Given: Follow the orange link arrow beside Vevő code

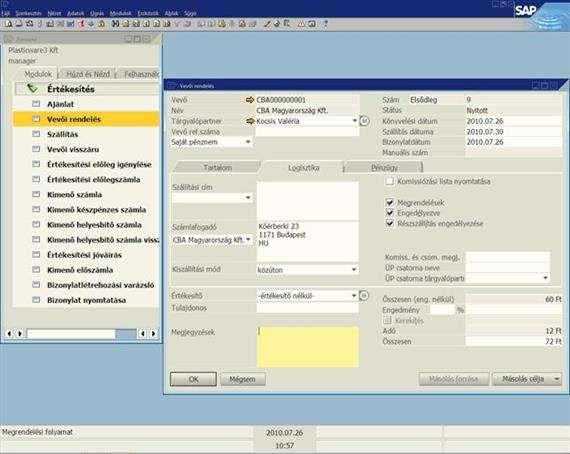Looking at the screenshot, I should 250,100.
